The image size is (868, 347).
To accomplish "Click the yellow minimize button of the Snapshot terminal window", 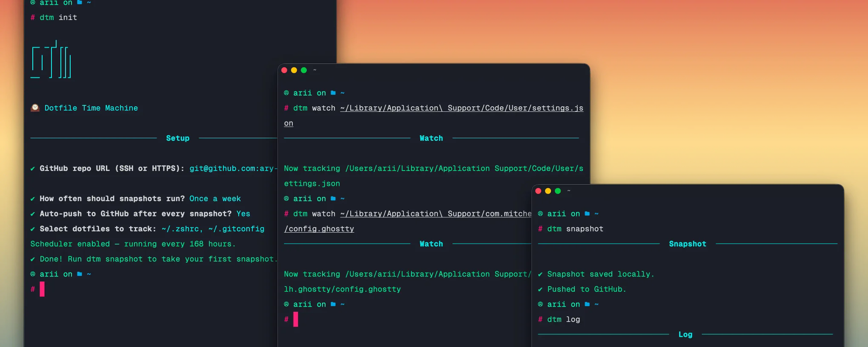I will click(x=548, y=191).
